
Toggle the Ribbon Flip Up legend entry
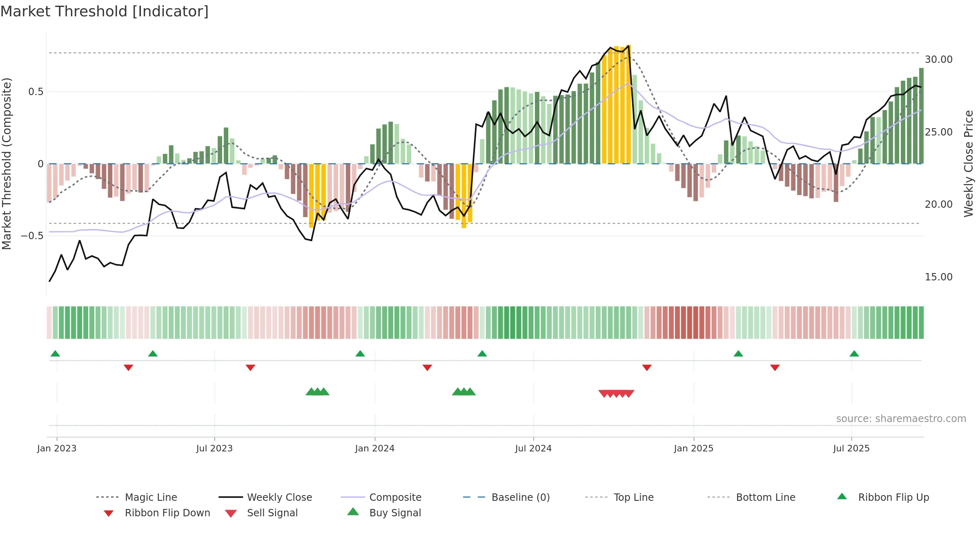(x=883, y=497)
